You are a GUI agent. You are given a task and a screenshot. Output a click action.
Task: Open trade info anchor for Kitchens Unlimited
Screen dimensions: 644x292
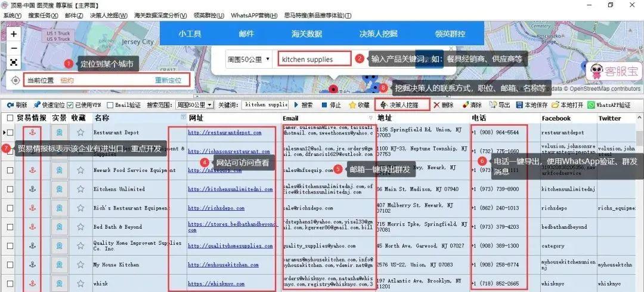point(32,189)
